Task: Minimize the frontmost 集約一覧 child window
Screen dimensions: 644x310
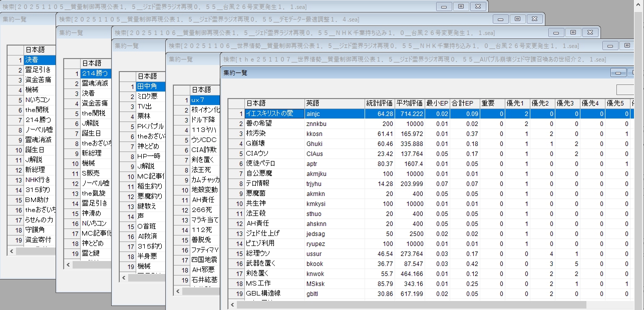Action: pos(618,72)
